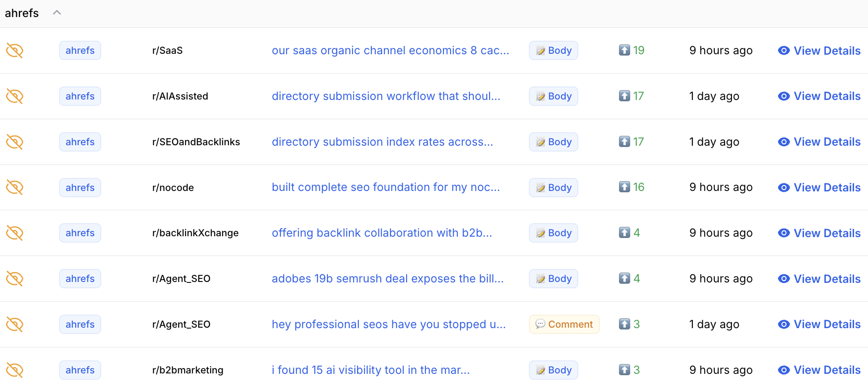Image resolution: width=868 pixels, height=390 pixels.
Task: Toggle hide icon for r/backlinkXchange row
Action: 14,233
